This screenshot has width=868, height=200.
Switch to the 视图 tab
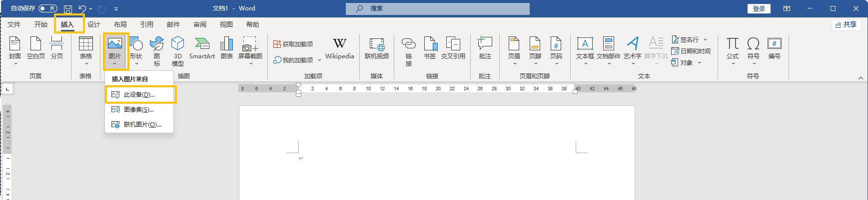point(226,24)
